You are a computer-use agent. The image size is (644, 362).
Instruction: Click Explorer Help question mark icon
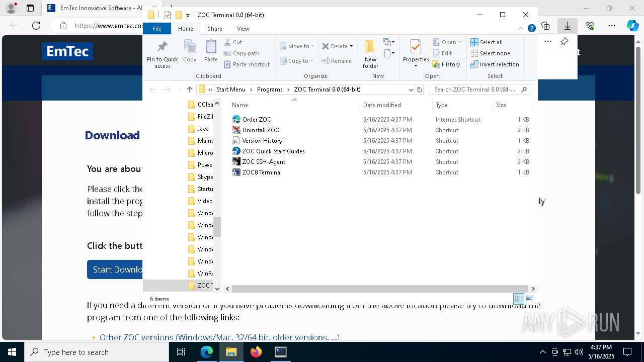pos(531,29)
